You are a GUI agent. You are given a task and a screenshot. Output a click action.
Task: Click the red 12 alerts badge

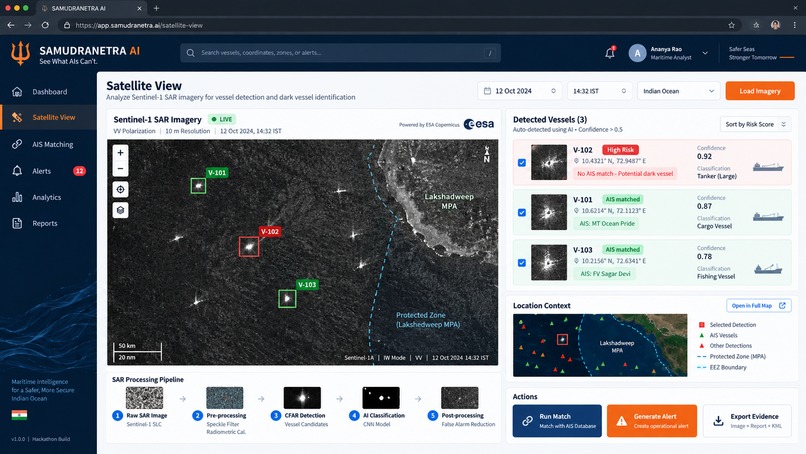pos(79,171)
